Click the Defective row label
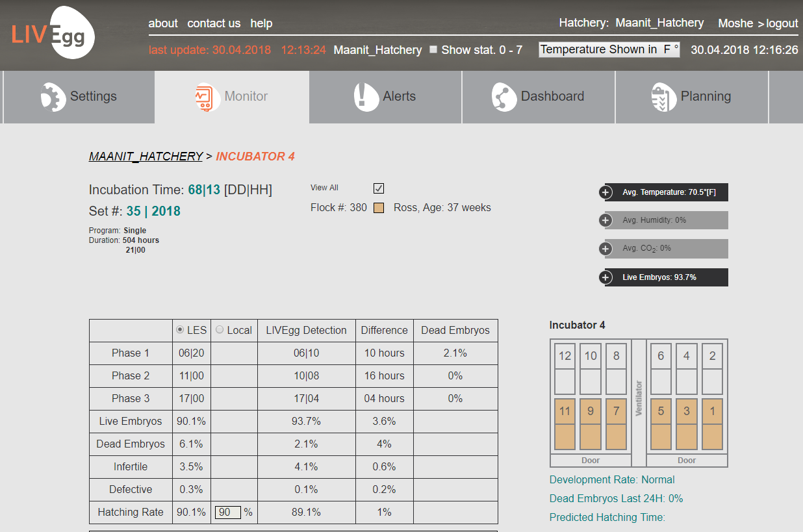 tap(131, 490)
